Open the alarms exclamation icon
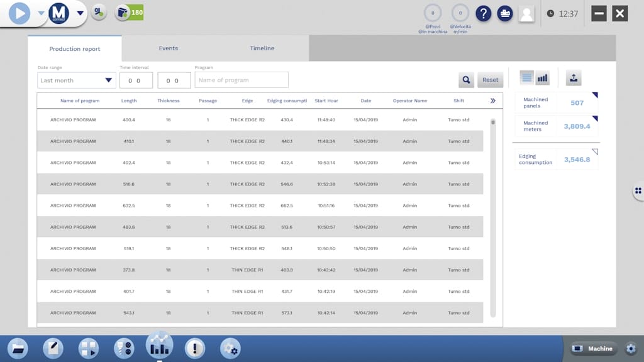 [194, 348]
